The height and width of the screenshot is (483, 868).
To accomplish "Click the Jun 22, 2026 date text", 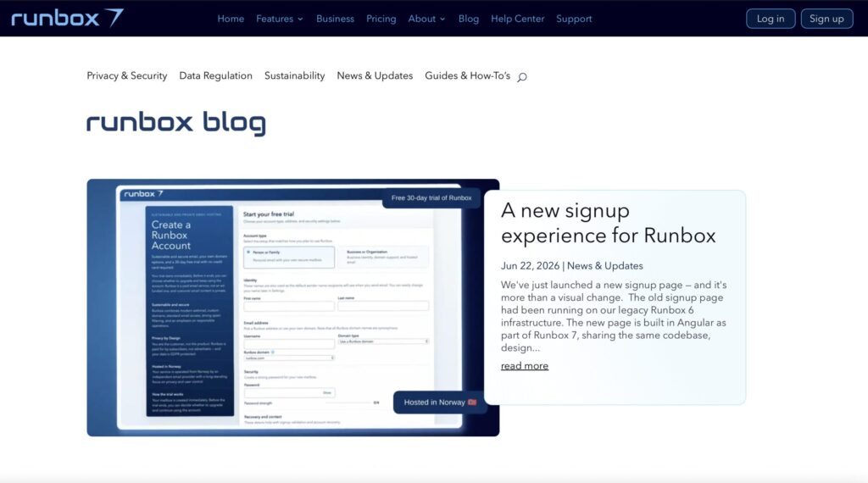I will tap(530, 266).
